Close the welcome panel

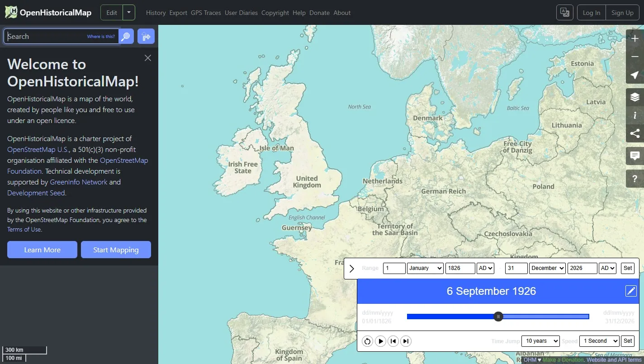(x=148, y=58)
